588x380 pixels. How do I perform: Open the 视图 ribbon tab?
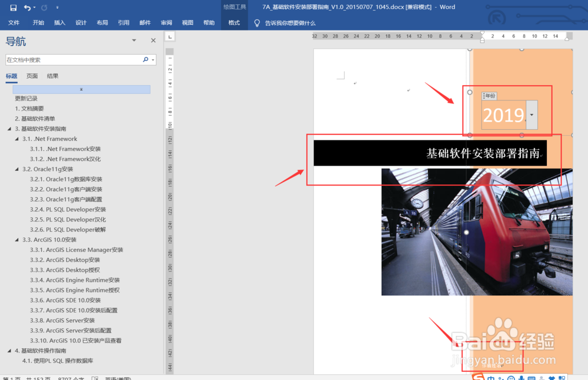pos(188,23)
